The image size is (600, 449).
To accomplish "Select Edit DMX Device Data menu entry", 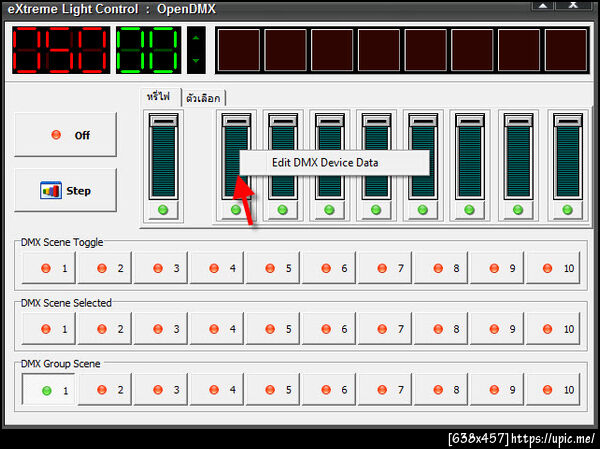I will click(x=334, y=163).
